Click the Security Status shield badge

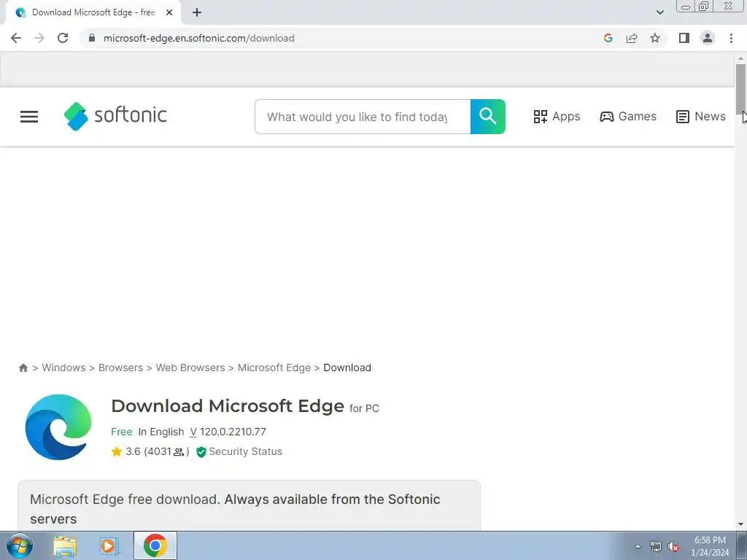point(239,451)
